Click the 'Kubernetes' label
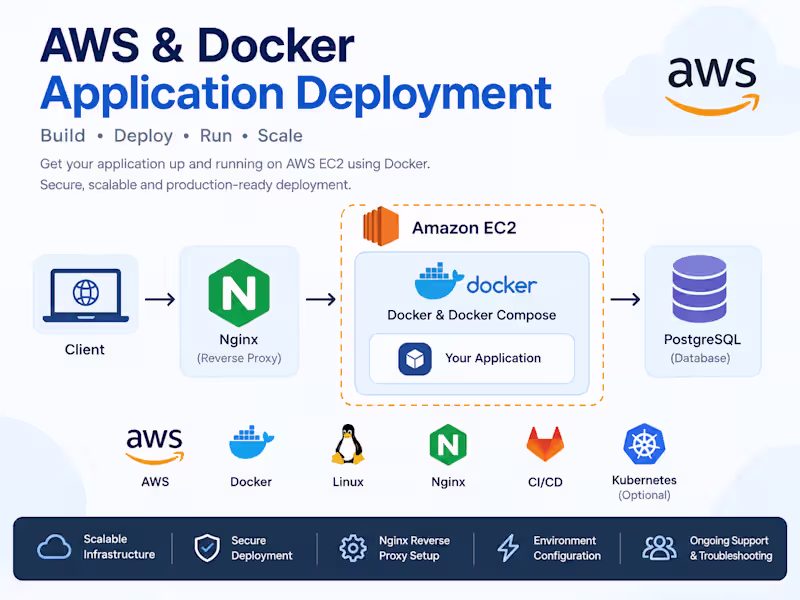Viewport: 800px width, 600px height. 644,480
